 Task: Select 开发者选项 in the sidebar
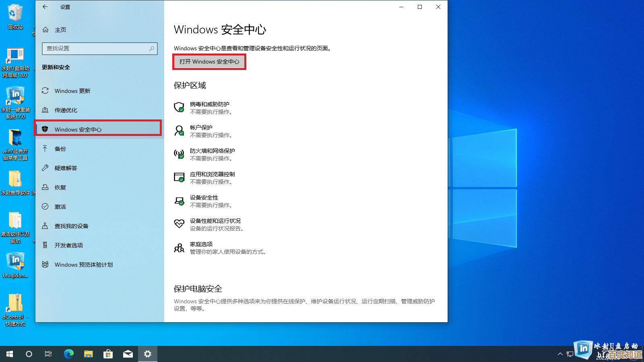[69, 245]
